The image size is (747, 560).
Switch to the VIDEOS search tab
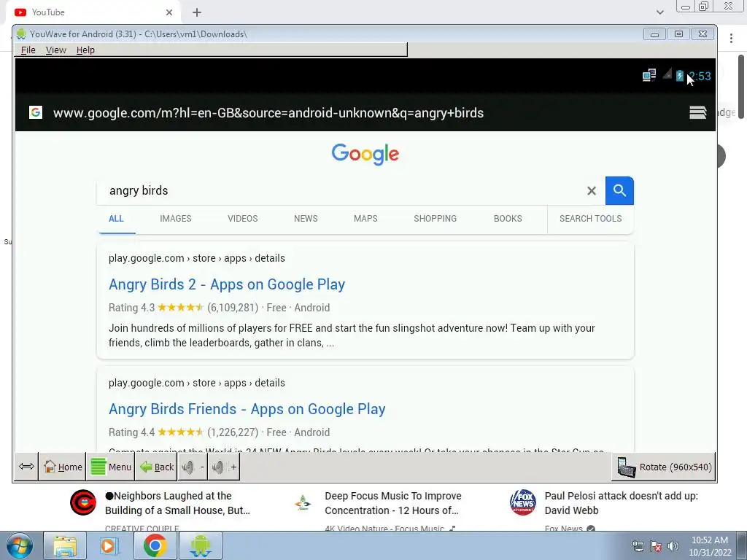[242, 219]
